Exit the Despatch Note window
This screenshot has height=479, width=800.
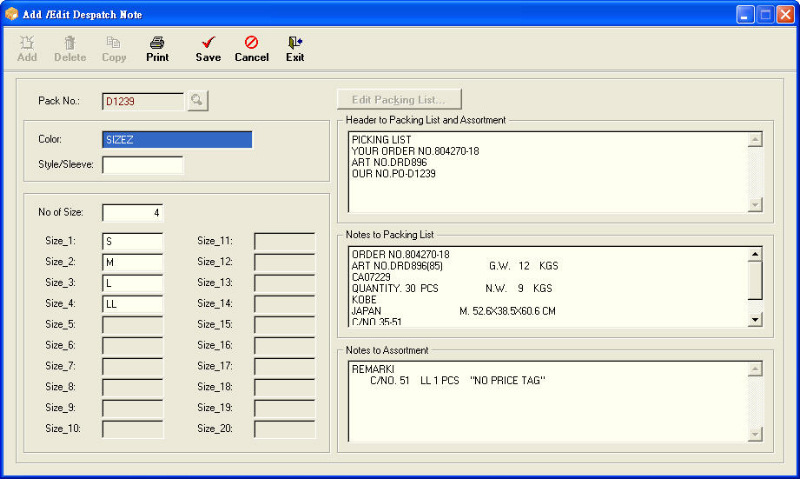(x=295, y=49)
